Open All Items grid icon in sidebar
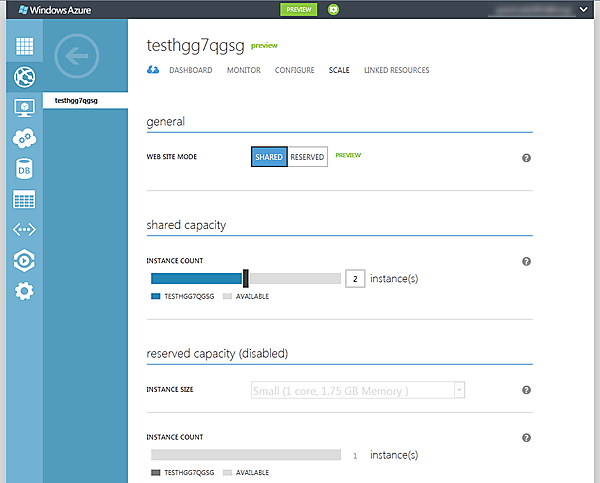Viewport: 600px width, 483px height. [24, 46]
